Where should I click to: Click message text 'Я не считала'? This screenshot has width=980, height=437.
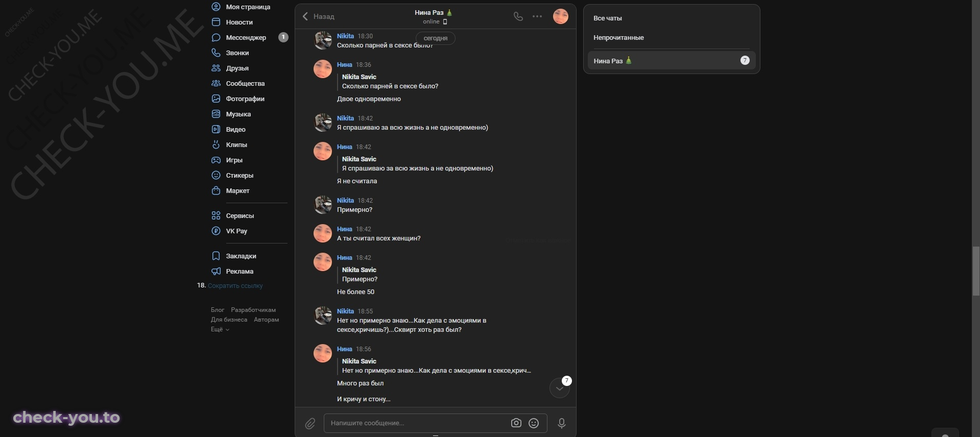coord(357,181)
